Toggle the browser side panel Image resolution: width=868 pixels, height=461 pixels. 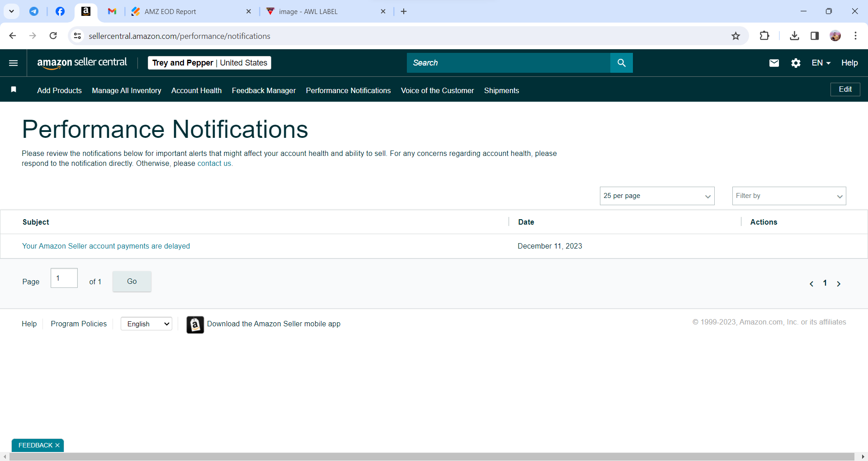coord(815,36)
